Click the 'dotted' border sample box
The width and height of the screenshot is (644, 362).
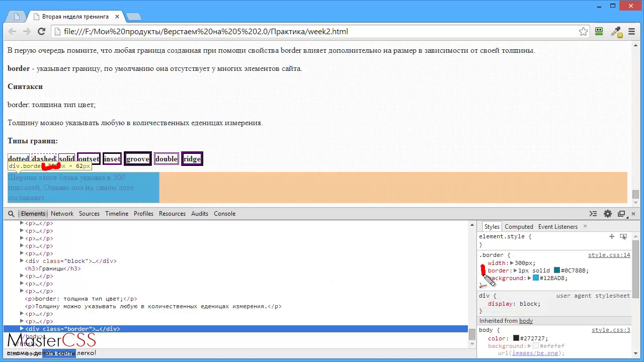click(19, 159)
